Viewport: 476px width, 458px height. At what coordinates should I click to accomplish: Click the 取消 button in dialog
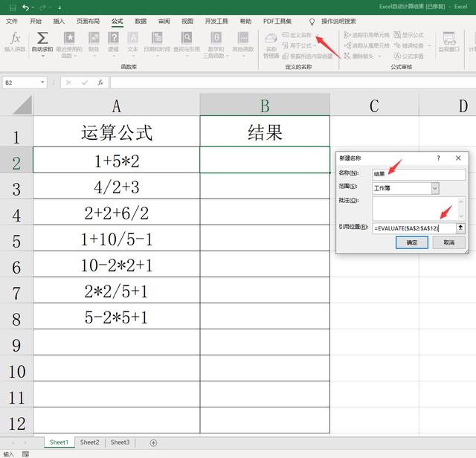coord(448,242)
